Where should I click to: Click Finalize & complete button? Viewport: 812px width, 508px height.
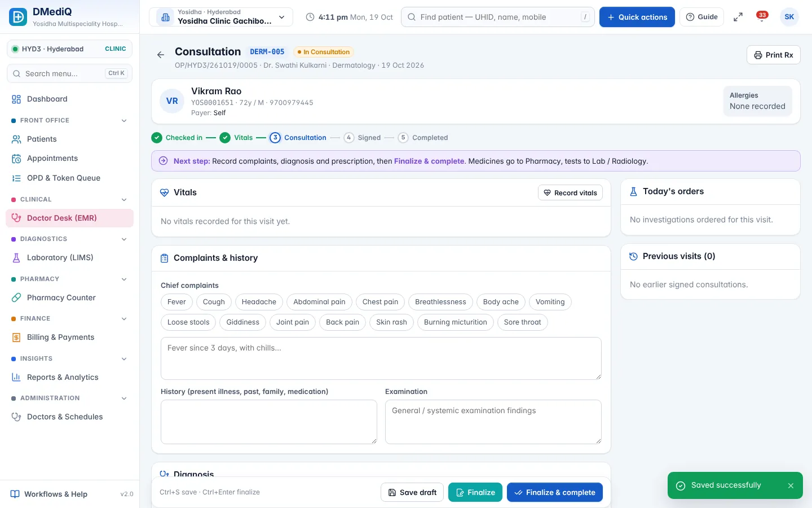click(555, 493)
